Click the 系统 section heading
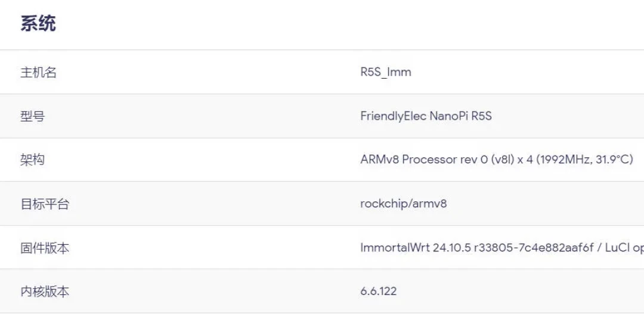Screen dimensions: 644x314 [38, 24]
